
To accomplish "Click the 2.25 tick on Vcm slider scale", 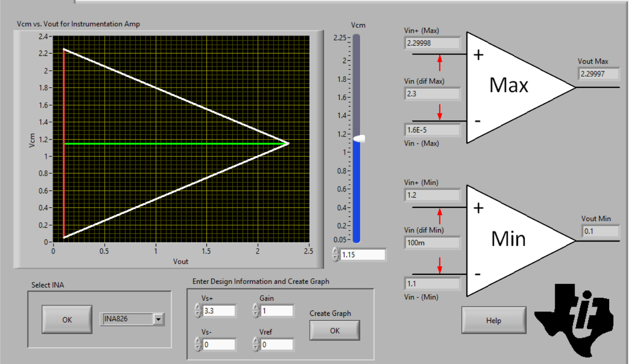I will click(x=340, y=38).
